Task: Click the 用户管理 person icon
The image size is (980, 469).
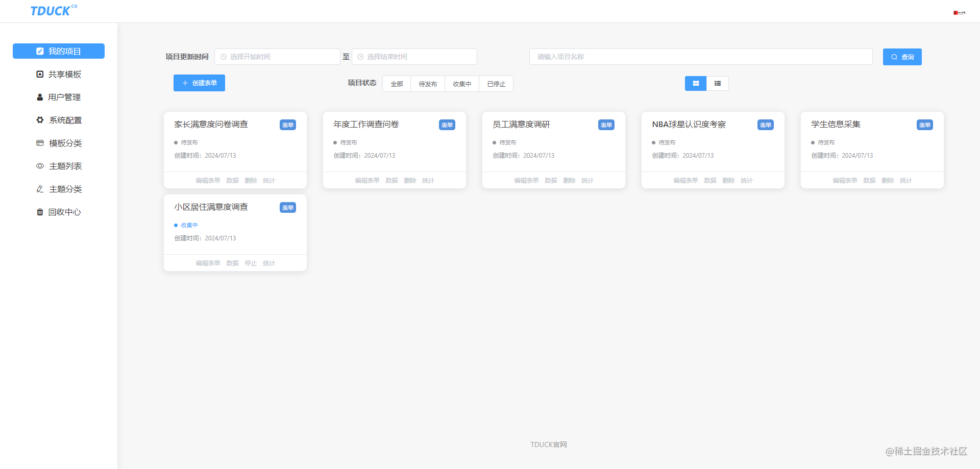Action: click(x=40, y=97)
